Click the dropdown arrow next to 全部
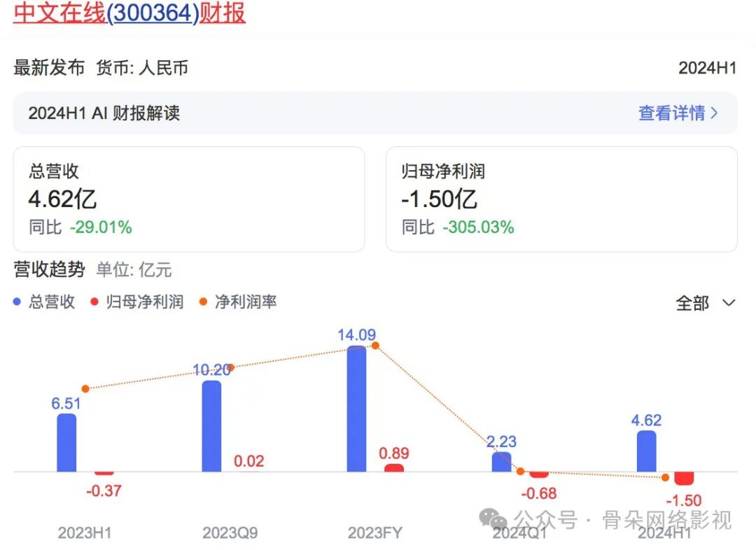This screenshot has width=756, height=550. [729, 303]
